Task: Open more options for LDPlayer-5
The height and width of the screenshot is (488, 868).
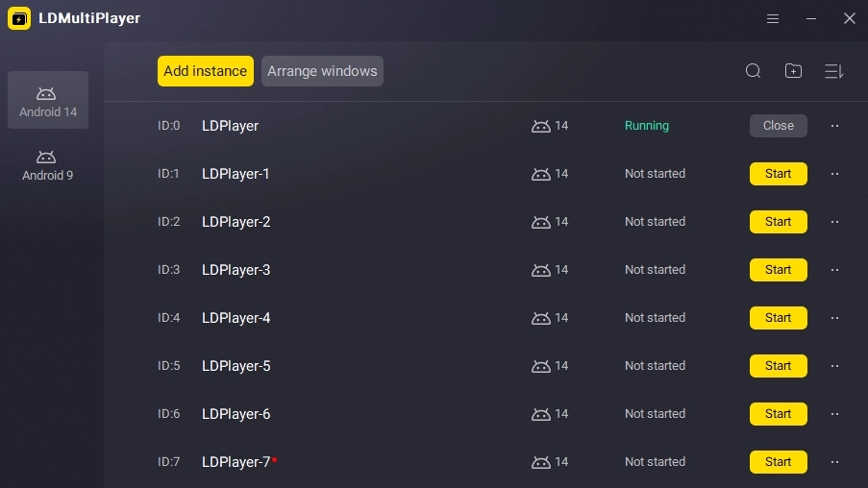Action: (x=834, y=366)
